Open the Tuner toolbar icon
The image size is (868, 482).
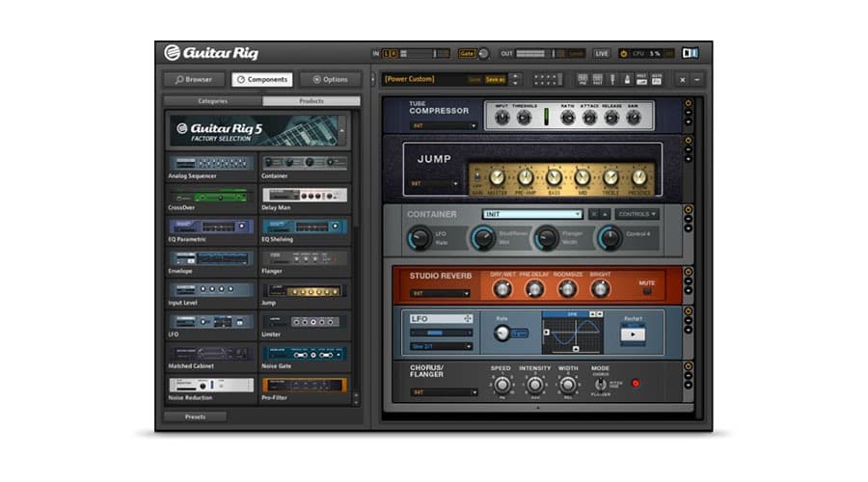612,80
